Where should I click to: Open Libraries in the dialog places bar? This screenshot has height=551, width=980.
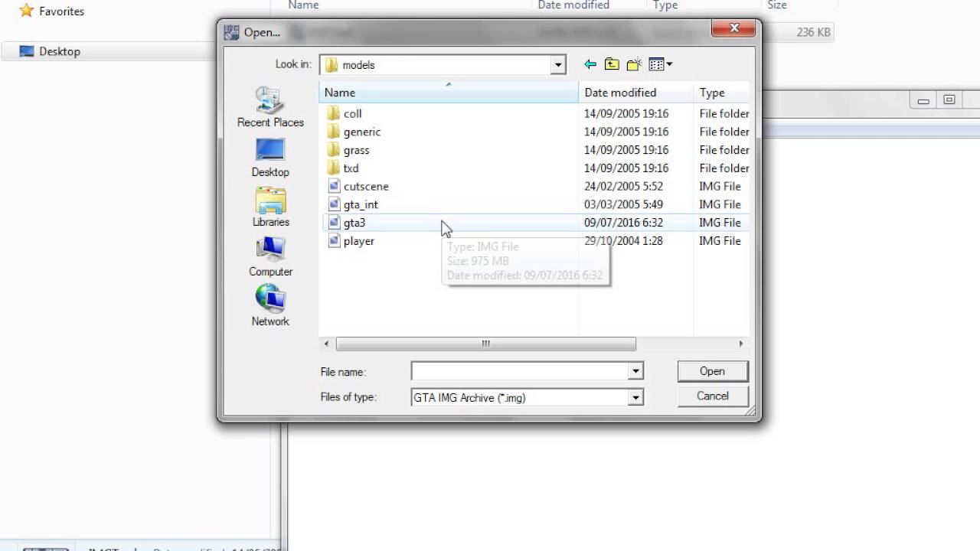[x=270, y=200]
